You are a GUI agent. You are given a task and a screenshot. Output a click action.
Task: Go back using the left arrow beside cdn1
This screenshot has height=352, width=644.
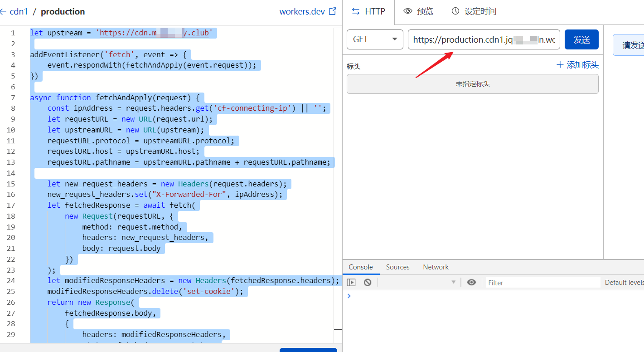point(3,11)
